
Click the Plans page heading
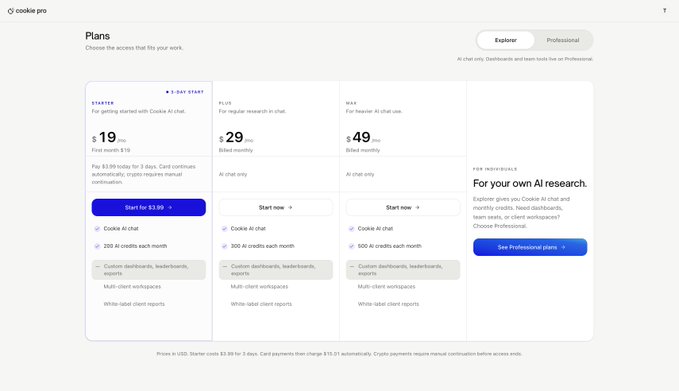click(x=97, y=36)
